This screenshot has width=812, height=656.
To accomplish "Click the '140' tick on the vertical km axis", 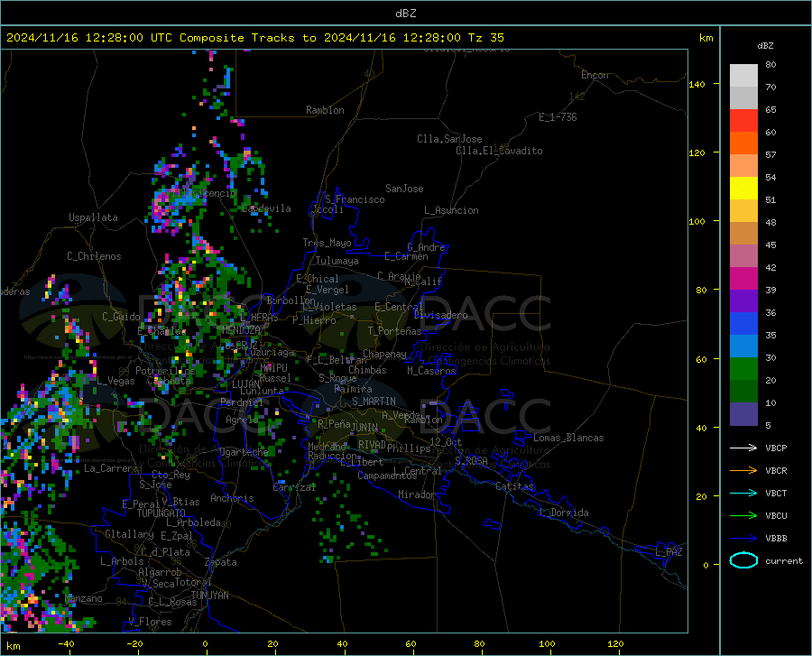I will click(x=697, y=84).
